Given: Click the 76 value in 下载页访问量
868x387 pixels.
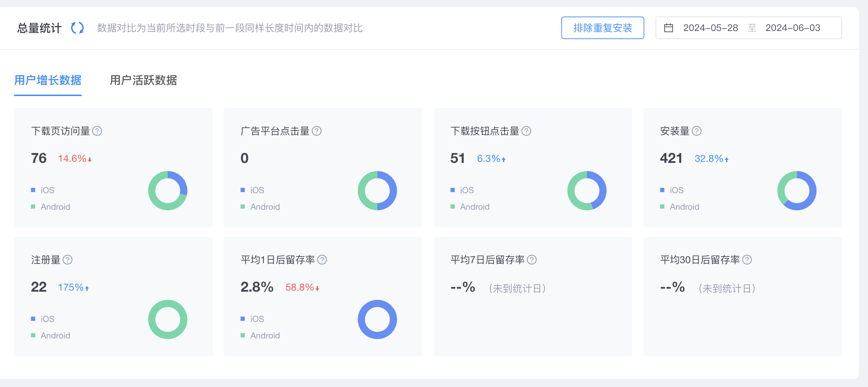Looking at the screenshot, I should pyautogui.click(x=39, y=158).
